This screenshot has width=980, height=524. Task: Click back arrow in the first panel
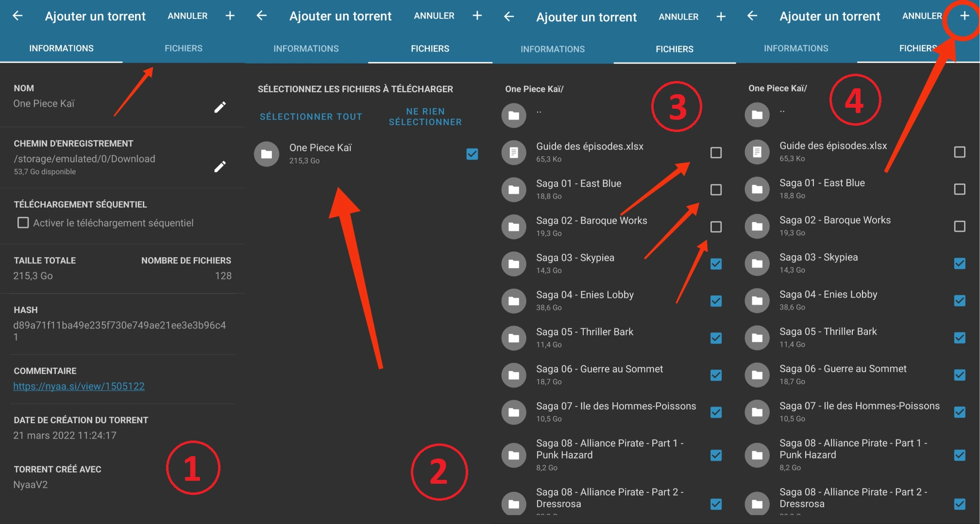click(17, 16)
